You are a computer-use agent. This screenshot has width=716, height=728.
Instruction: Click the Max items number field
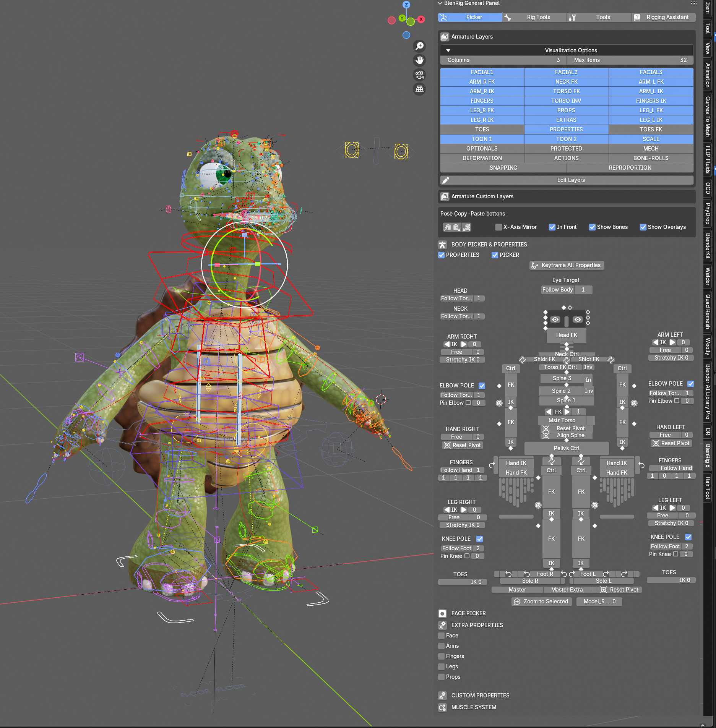click(630, 60)
